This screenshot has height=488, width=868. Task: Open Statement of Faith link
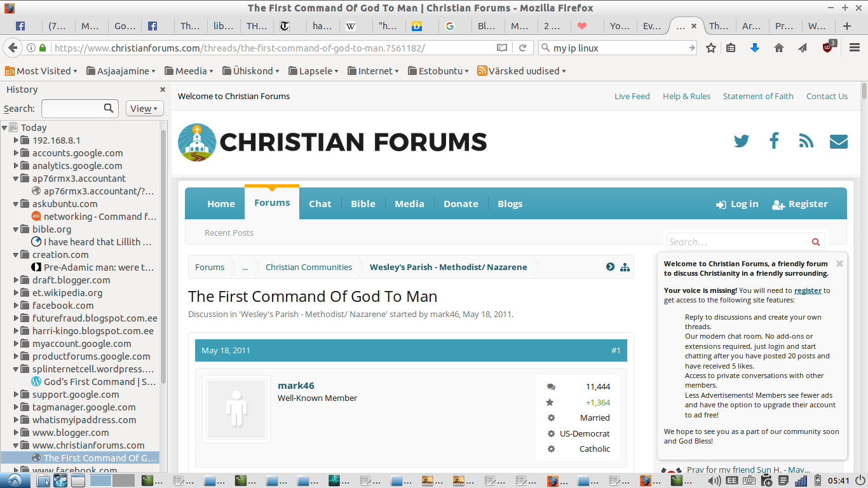coord(758,97)
